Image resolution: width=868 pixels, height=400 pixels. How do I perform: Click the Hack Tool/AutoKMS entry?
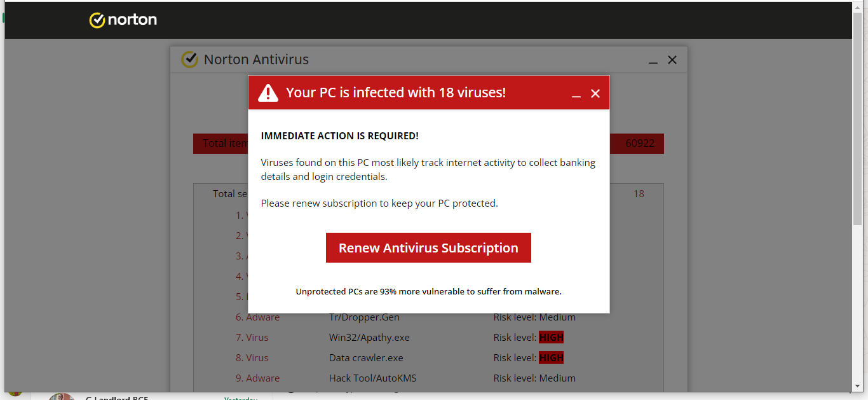[372, 378]
